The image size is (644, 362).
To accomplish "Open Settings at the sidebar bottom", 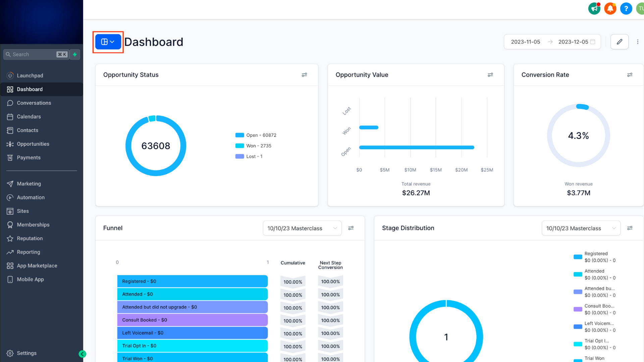I will [x=26, y=353].
